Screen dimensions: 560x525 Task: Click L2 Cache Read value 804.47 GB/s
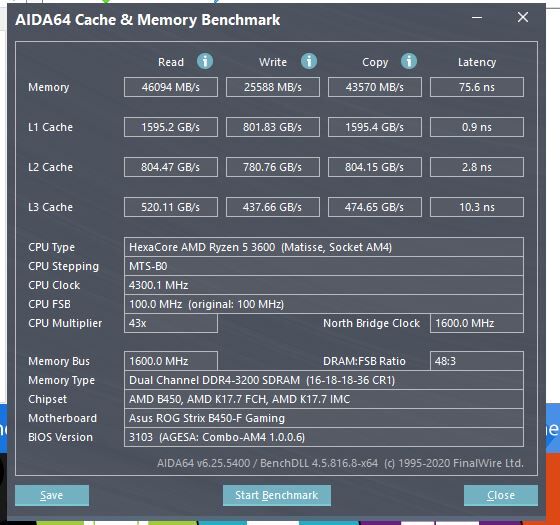point(171,167)
